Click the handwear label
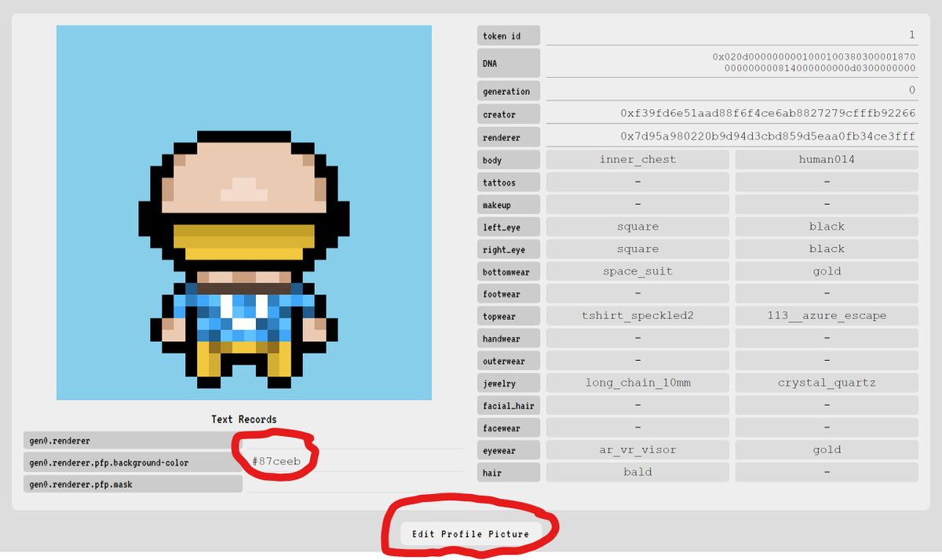The width and height of the screenshot is (942, 560). click(509, 339)
